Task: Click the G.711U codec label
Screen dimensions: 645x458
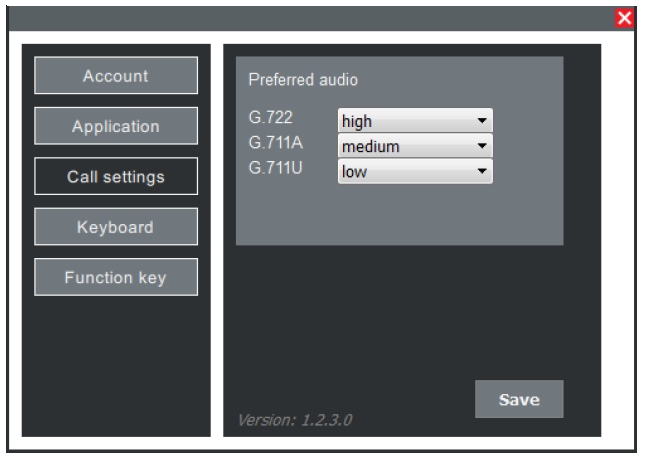Action: 275,166
